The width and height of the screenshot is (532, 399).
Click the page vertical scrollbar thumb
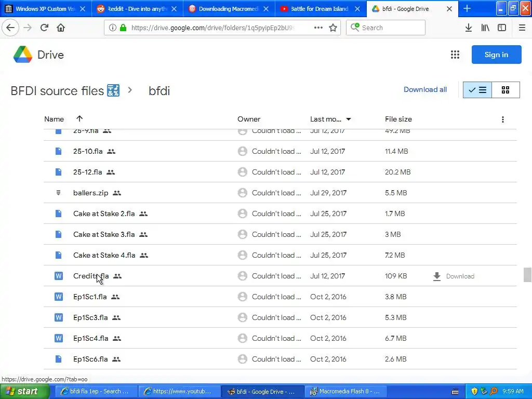[x=527, y=275]
